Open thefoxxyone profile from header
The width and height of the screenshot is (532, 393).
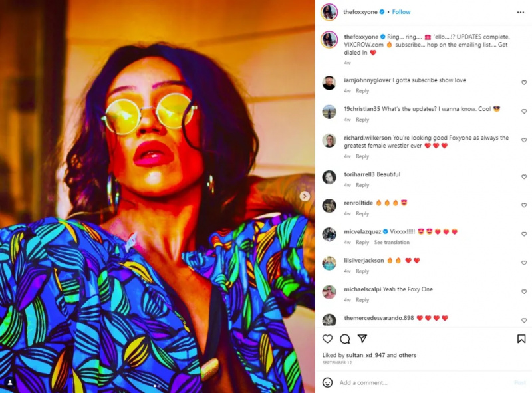pos(360,12)
